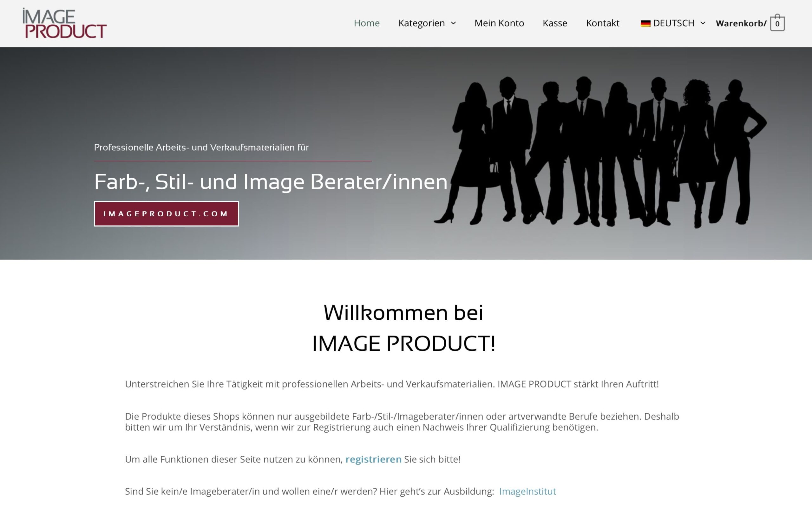Click the paragraph starting 'Die Produkte dieses Shops'
This screenshot has height=515, width=812.
[x=402, y=422]
